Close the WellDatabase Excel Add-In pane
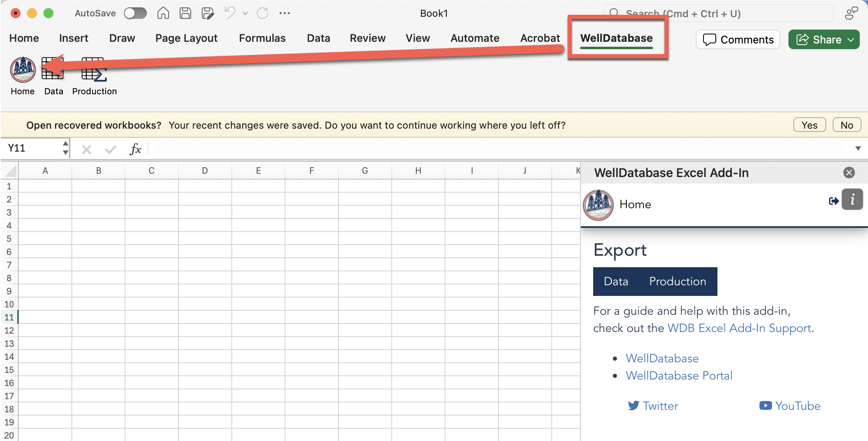Viewport: 868px width, 441px height. pyautogui.click(x=849, y=173)
